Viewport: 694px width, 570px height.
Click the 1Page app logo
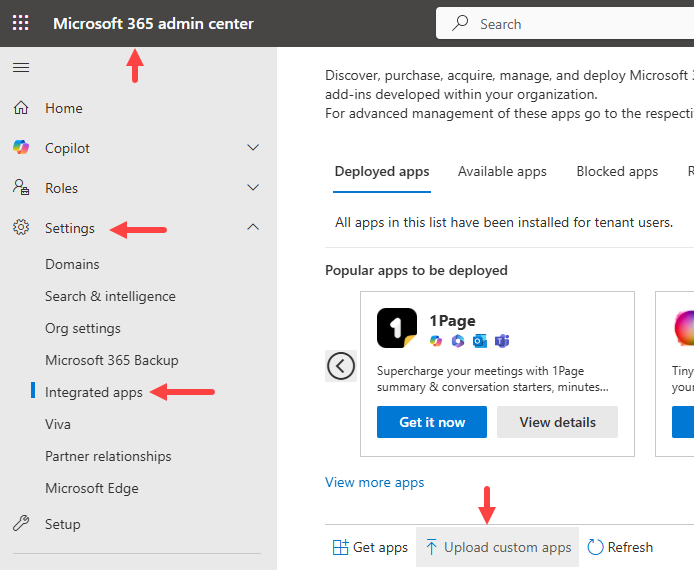point(397,328)
